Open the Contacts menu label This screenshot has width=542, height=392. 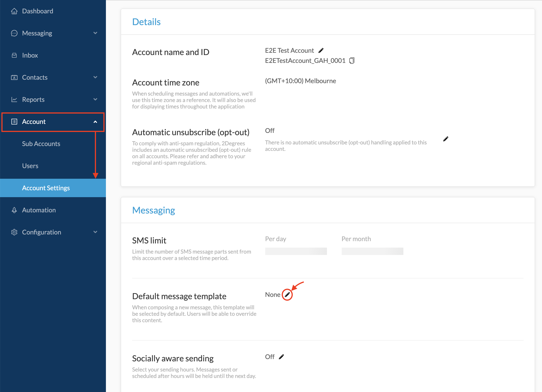click(x=35, y=77)
